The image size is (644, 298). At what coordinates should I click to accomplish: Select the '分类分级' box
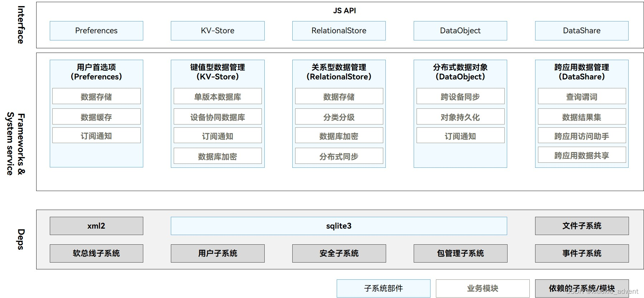339,117
